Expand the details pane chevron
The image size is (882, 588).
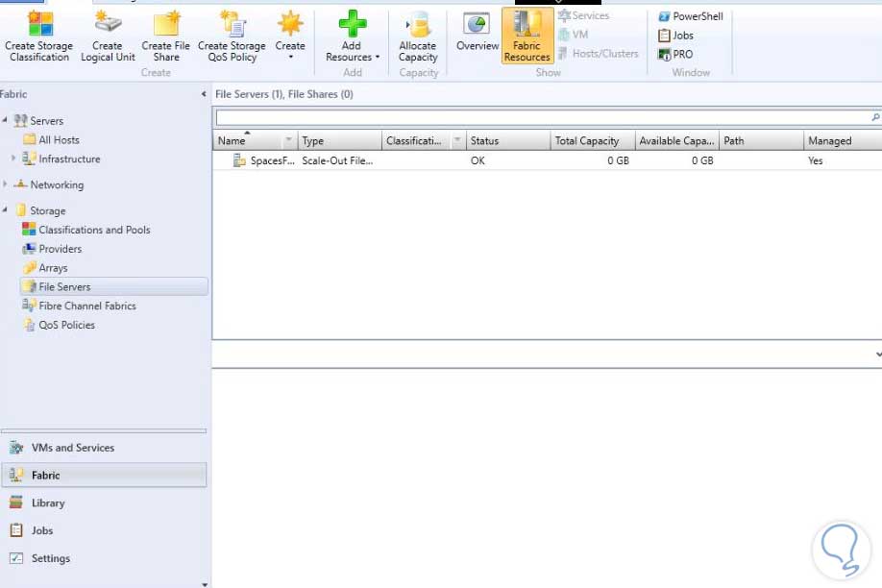[878, 354]
